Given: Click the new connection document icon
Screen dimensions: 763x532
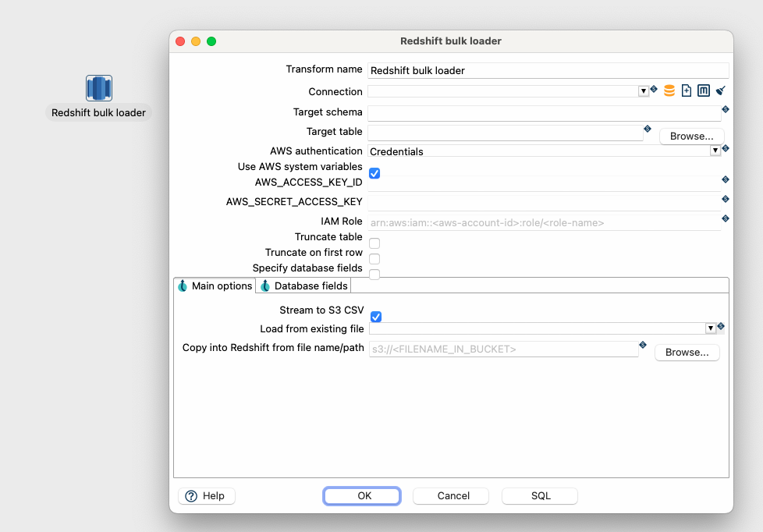Looking at the screenshot, I should 687,90.
